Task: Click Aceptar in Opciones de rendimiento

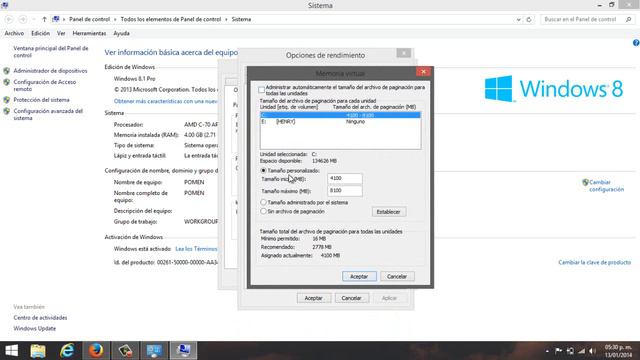Action: [x=313, y=298]
